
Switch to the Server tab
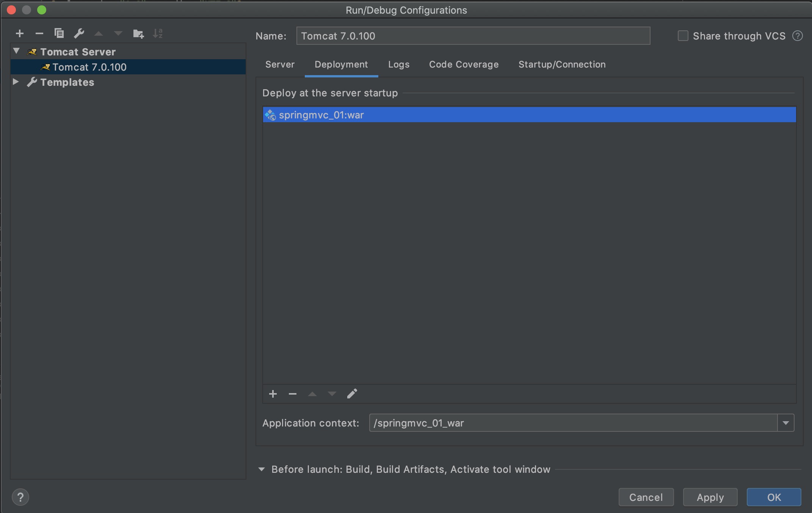280,65
